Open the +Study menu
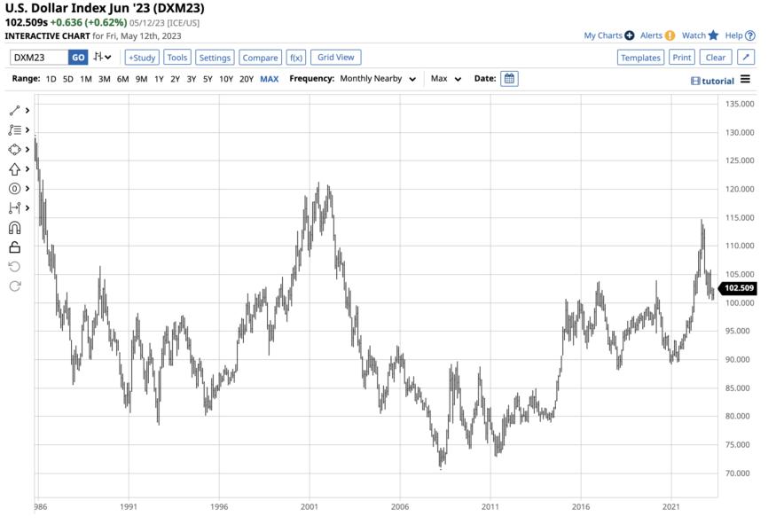This screenshot has height=532, width=776. click(x=142, y=58)
